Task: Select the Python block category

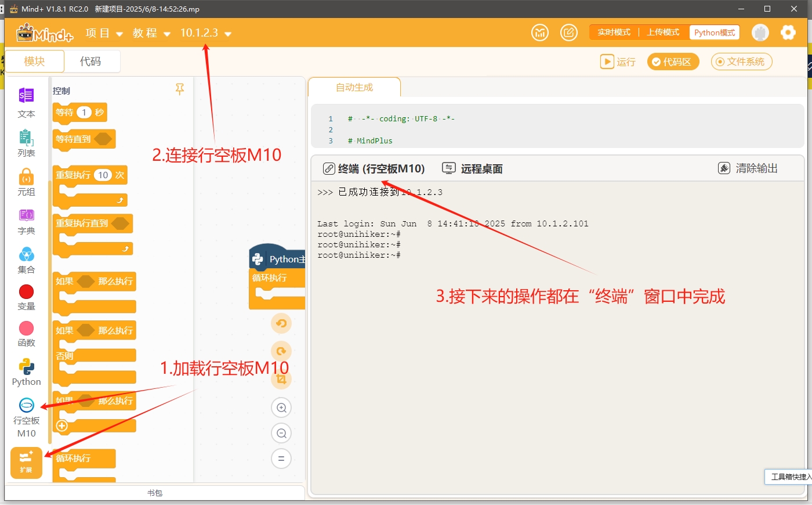Action: click(x=26, y=372)
